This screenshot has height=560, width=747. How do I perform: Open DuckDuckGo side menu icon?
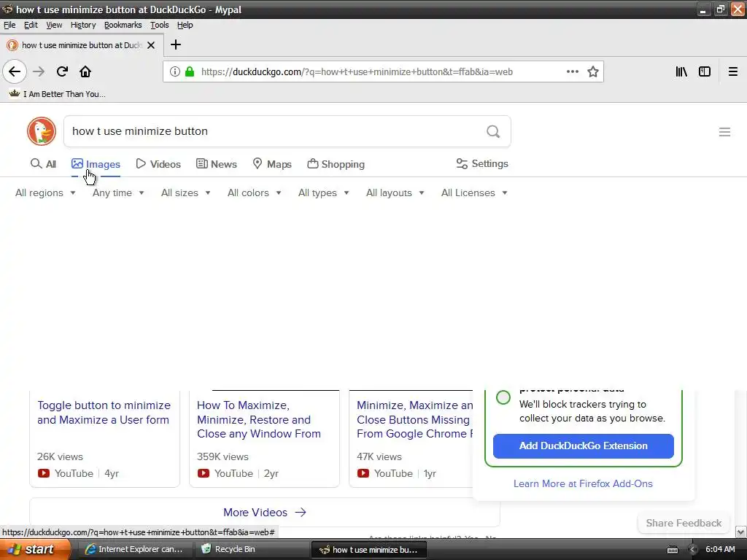[724, 132]
